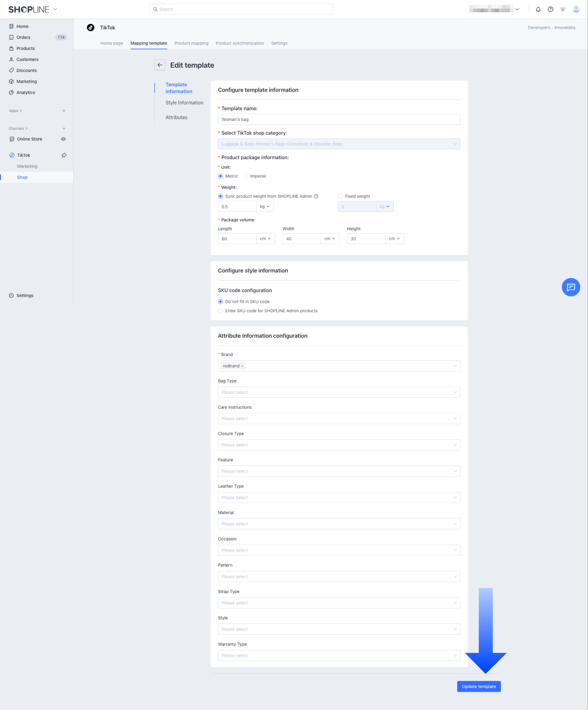Add a channel with Channels plus icon
Screen dimensions: 588x710
click(x=64, y=129)
